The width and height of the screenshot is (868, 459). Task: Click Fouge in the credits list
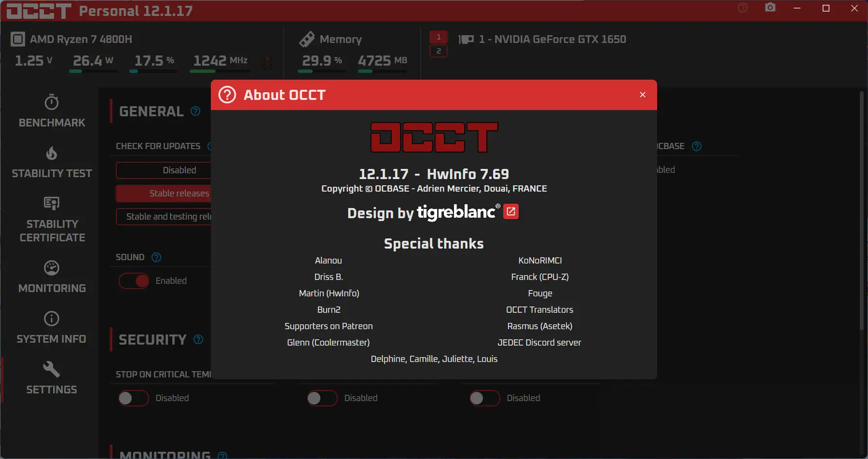[x=540, y=293]
